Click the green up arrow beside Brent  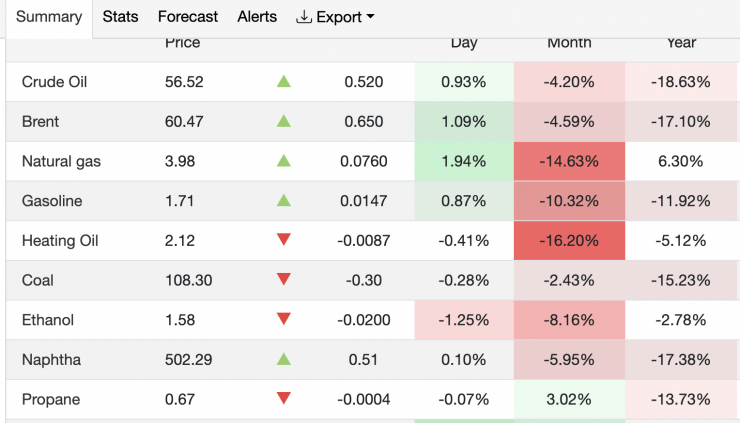(283, 121)
